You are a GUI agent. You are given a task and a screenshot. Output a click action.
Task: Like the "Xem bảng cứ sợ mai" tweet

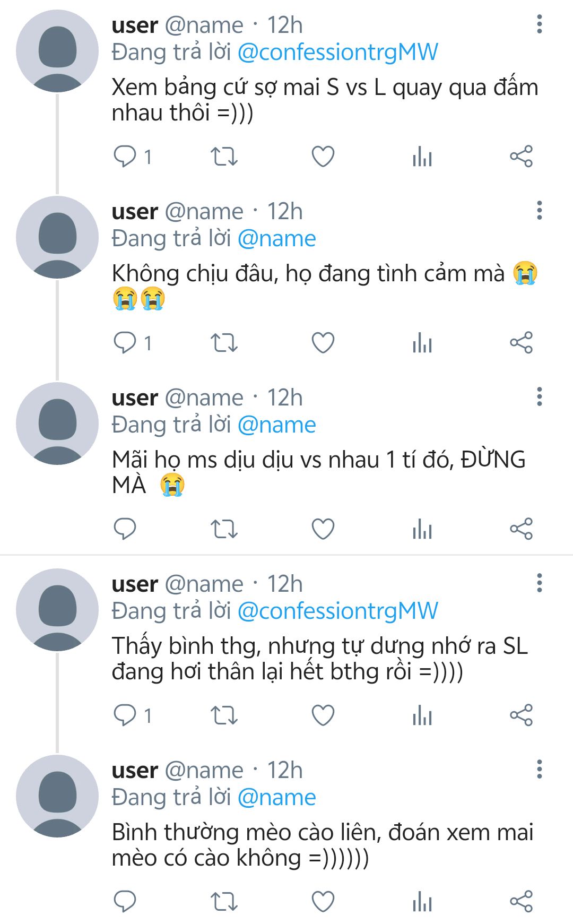pos(323,157)
